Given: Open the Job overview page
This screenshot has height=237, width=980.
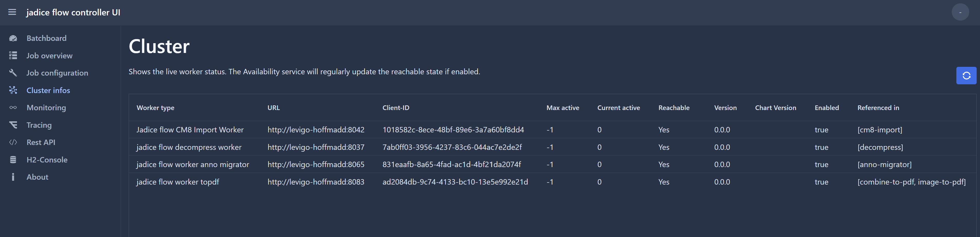Looking at the screenshot, I should point(49,56).
